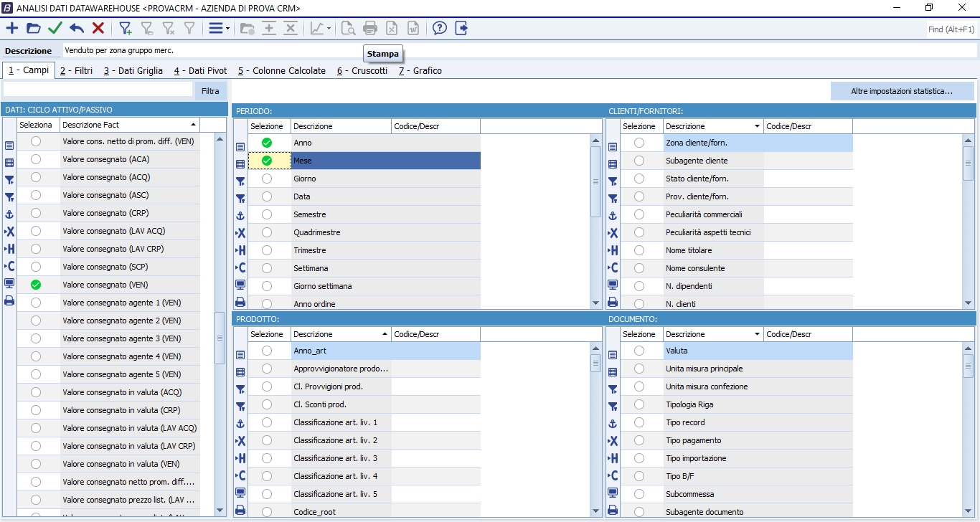Click the red X delete icon
980x522 pixels.
tap(98, 29)
